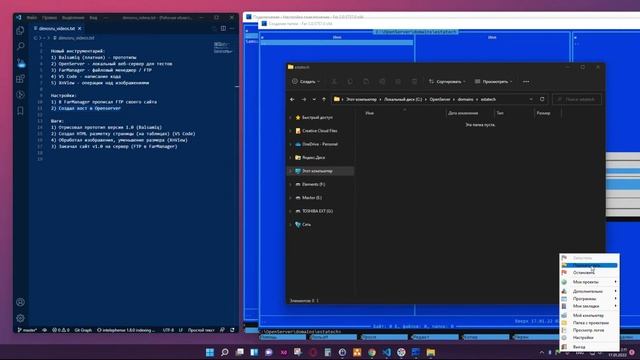Image resolution: width=640 pixels, height=360 pixels.
Task: Show errors and warnings count in status bar
Action: (60, 330)
